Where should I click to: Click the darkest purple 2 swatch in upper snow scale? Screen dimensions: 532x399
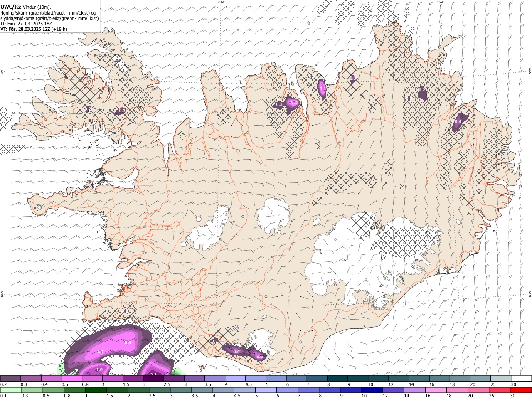pyautogui.click(x=153, y=379)
